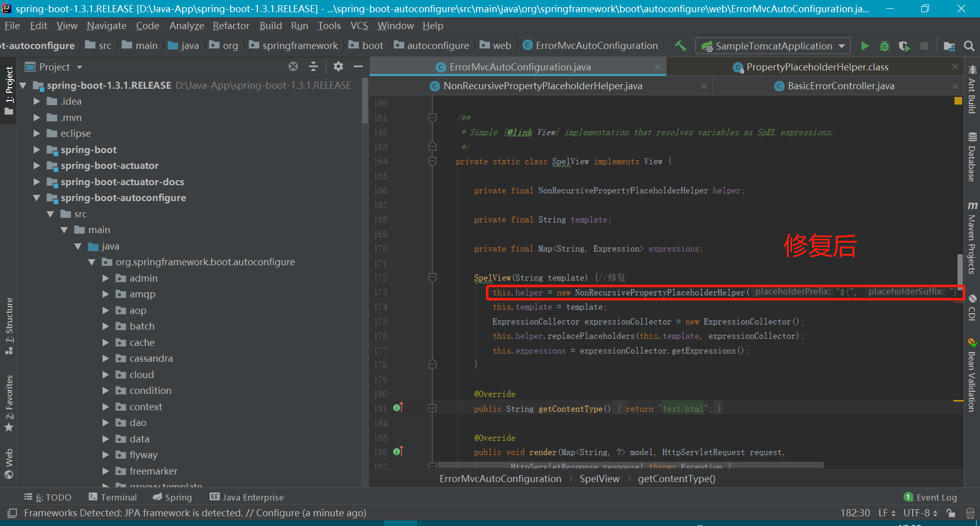The width and height of the screenshot is (980, 526).
Task: Click tool windows quick access icon bottom-left
Action: point(12,513)
